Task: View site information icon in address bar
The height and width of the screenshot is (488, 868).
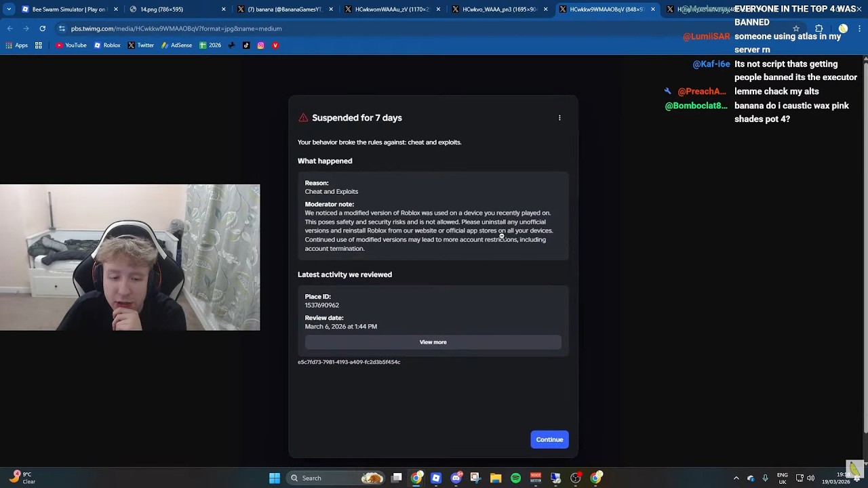Action: tap(62, 28)
